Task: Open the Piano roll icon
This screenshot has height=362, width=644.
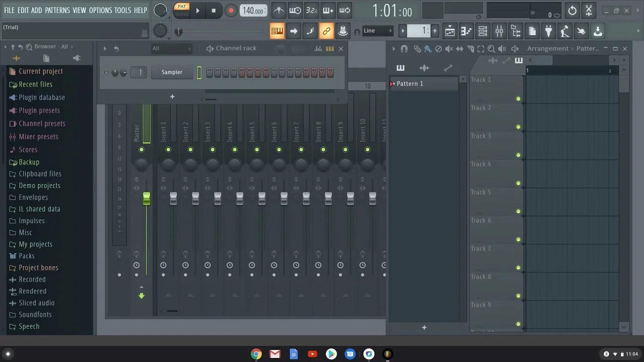Action: [466, 31]
